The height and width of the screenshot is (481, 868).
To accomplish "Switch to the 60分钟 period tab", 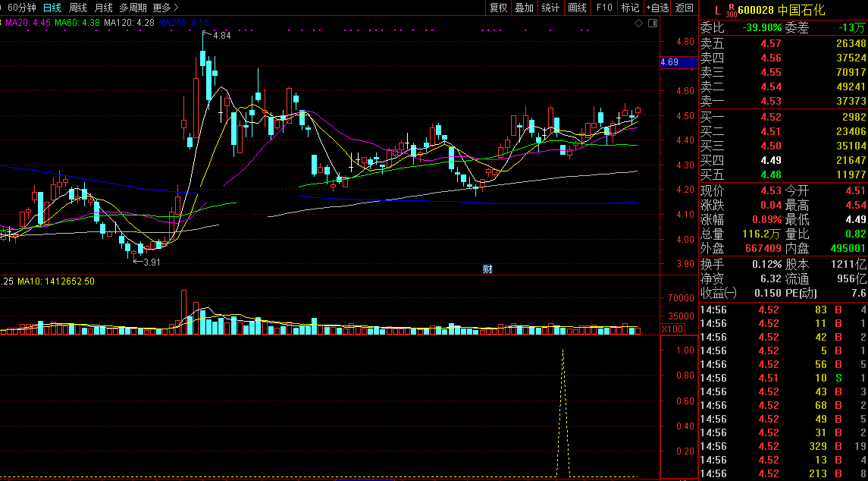I will [23, 8].
